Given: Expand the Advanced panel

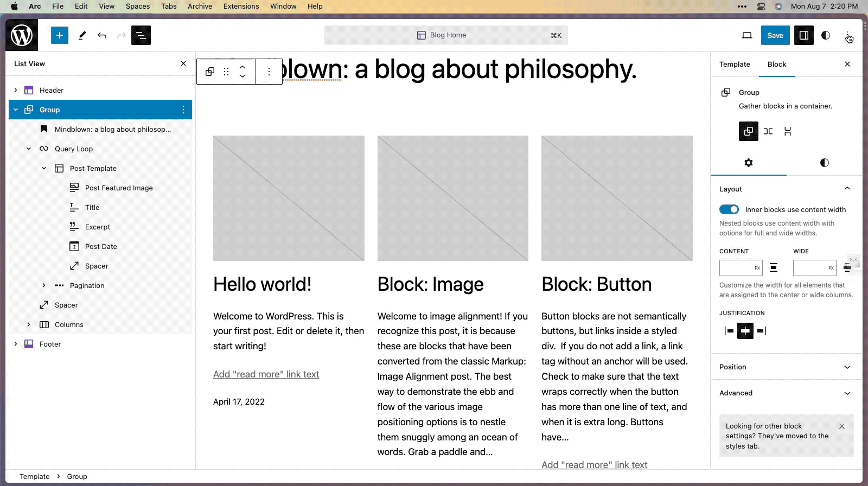Looking at the screenshot, I should pyautogui.click(x=786, y=393).
